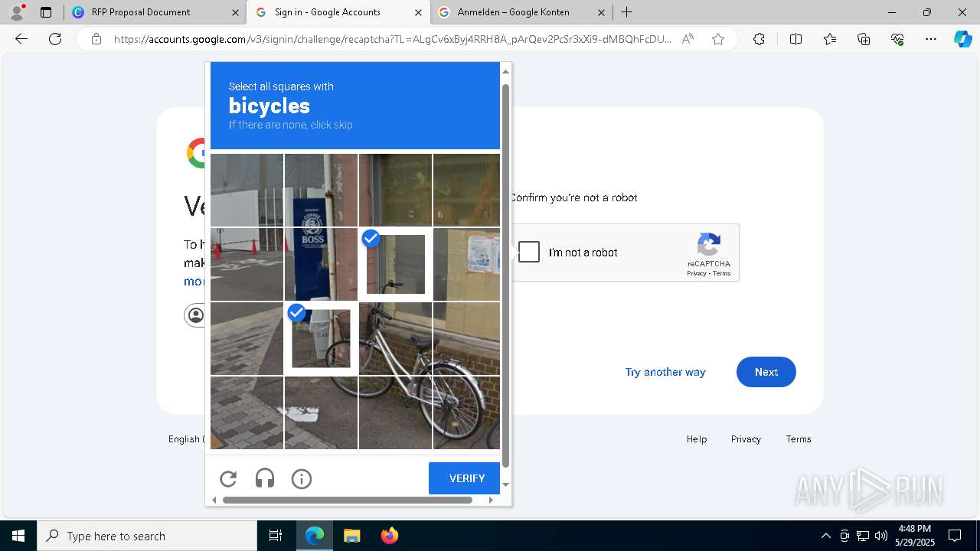980x551 pixels.
Task: Refresh the current page
Action: (55, 39)
